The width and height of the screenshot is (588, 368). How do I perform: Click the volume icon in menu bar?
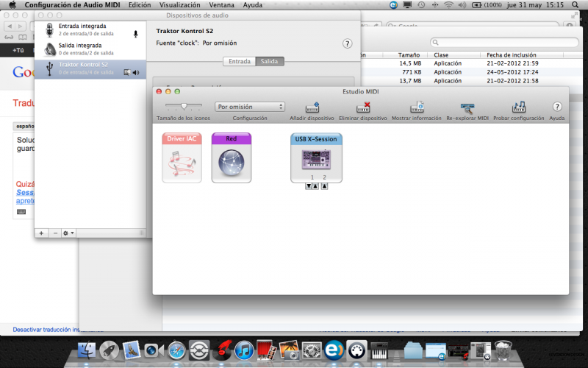(462, 5)
